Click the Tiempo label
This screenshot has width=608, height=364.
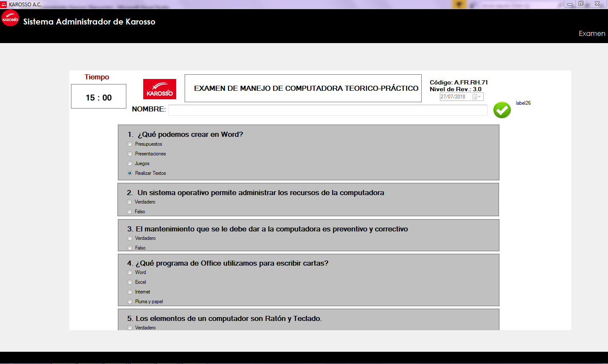point(97,77)
